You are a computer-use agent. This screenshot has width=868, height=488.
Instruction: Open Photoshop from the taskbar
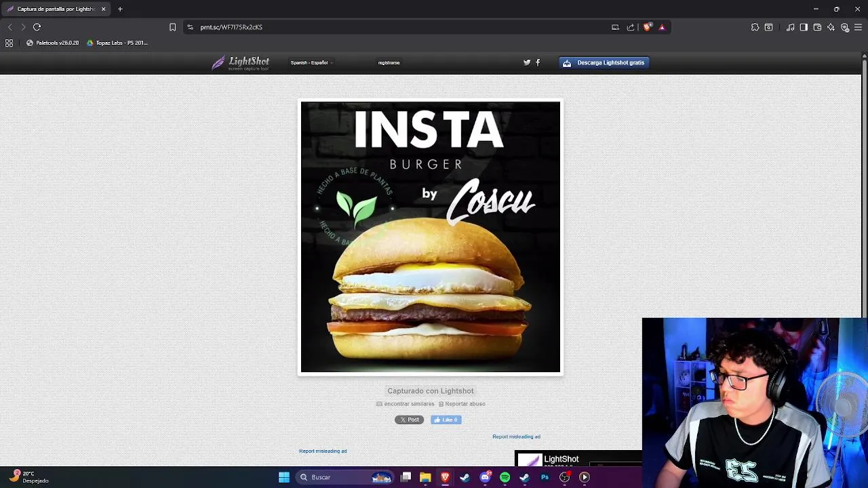pos(545,477)
